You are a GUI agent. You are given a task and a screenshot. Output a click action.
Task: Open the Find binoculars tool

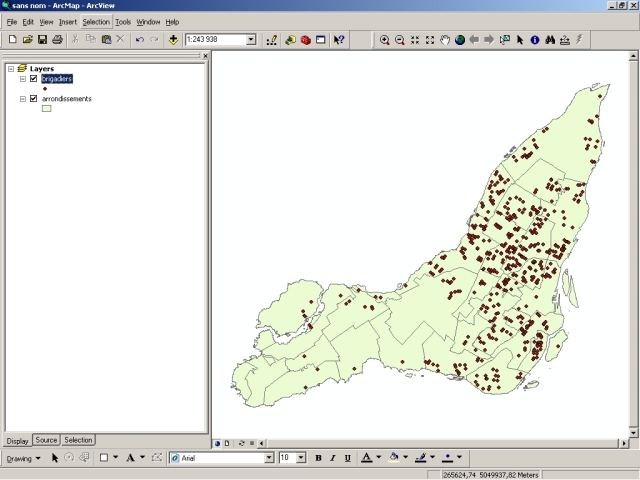click(550, 40)
